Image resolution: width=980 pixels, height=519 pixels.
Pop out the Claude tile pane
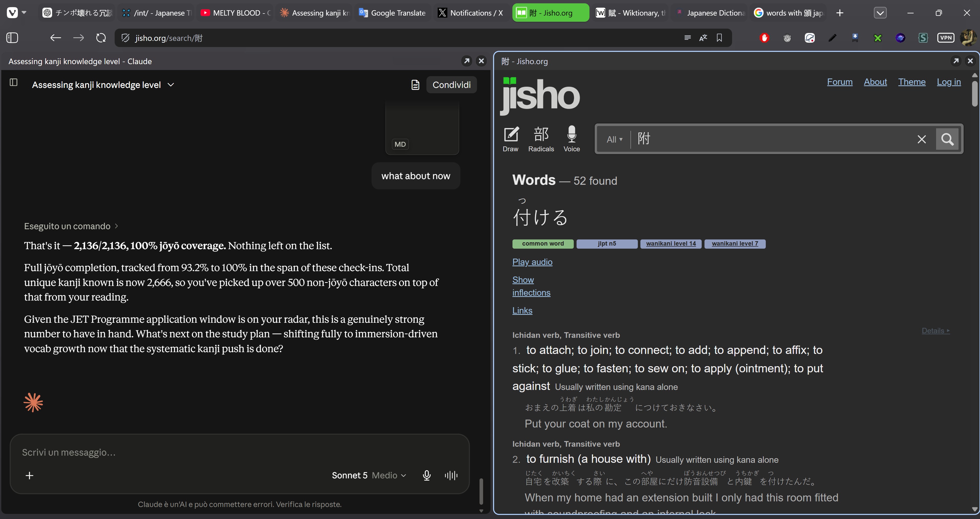click(467, 61)
